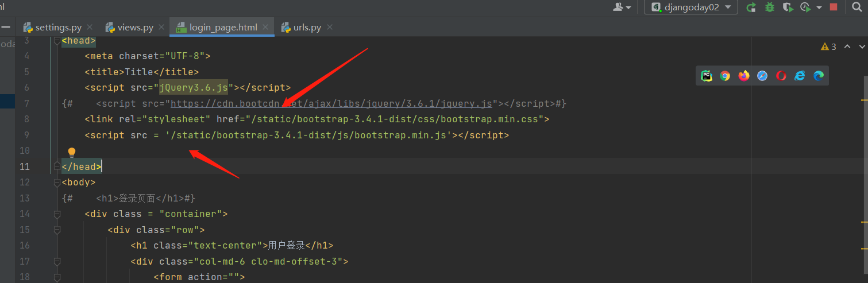Open page in Edge browser

819,76
